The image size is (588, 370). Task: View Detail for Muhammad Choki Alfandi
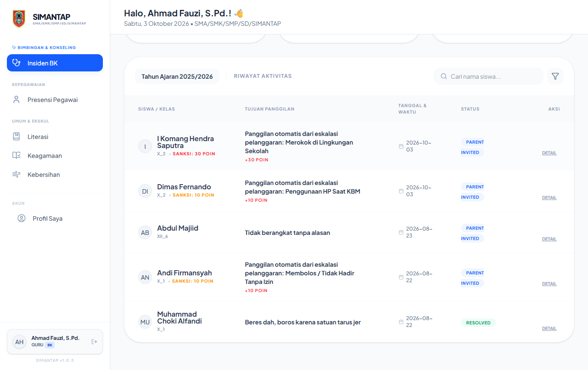pos(549,328)
